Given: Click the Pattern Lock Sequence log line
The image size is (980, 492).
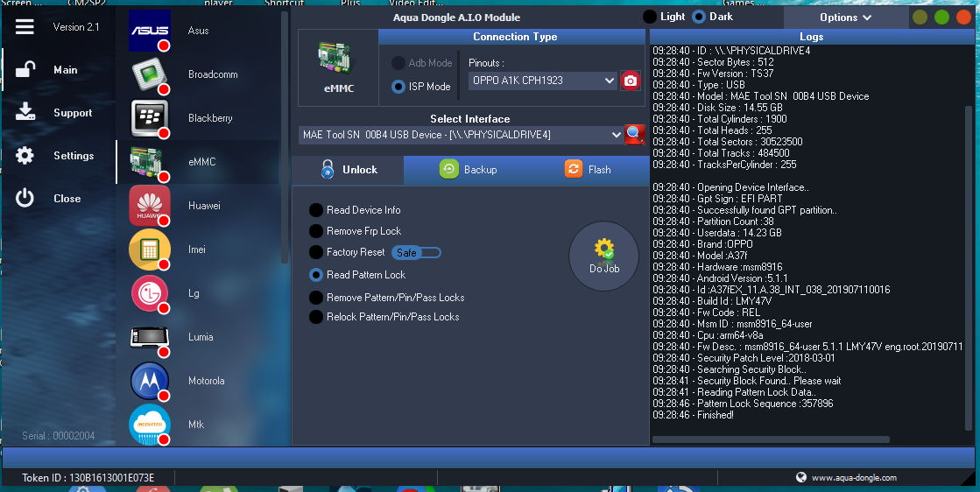Looking at the screenshot, I should coord(744,404).
